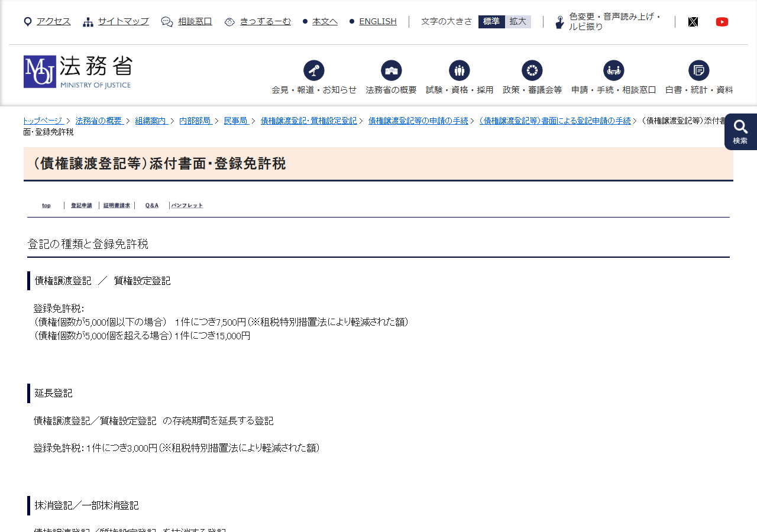Set text size to 拡大
Viewport: 757px width, 532px height.
(x=518, y=22)
